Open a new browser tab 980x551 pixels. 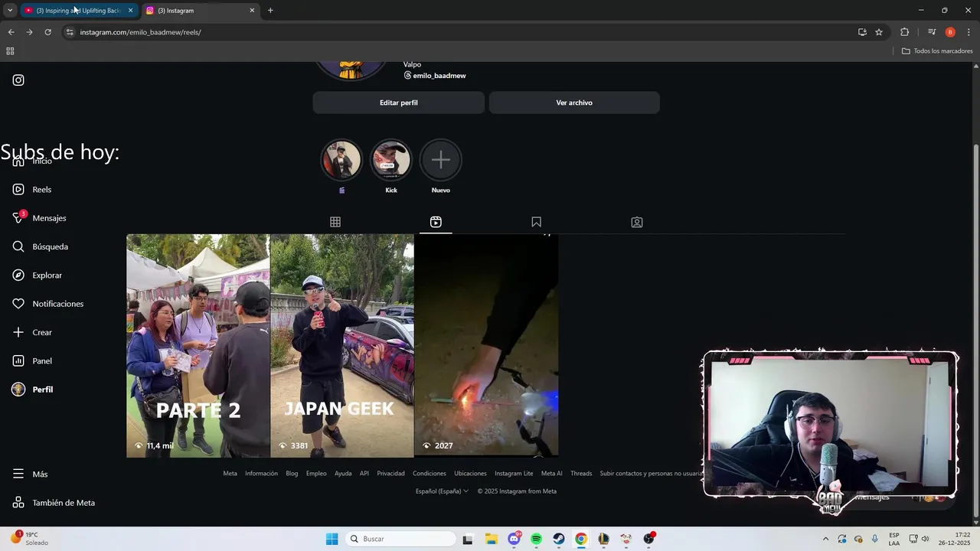(x=270, y=11)
